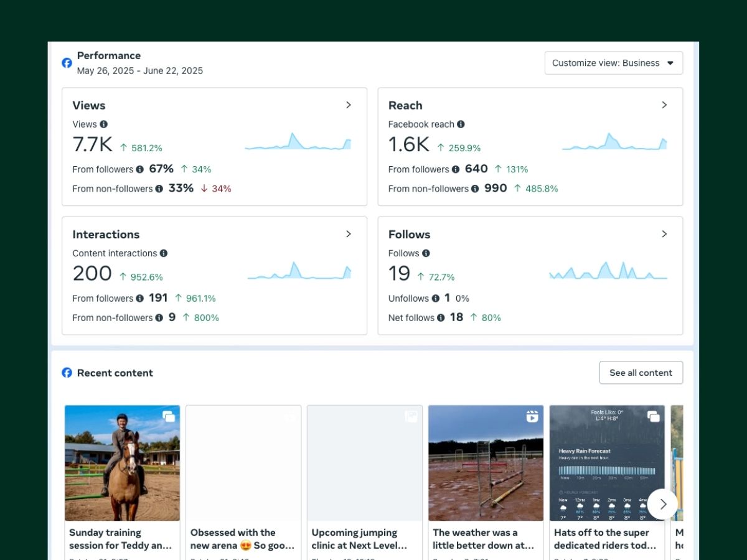
Task: Open the weather was a little better reel
Action: tap(486, 463)
